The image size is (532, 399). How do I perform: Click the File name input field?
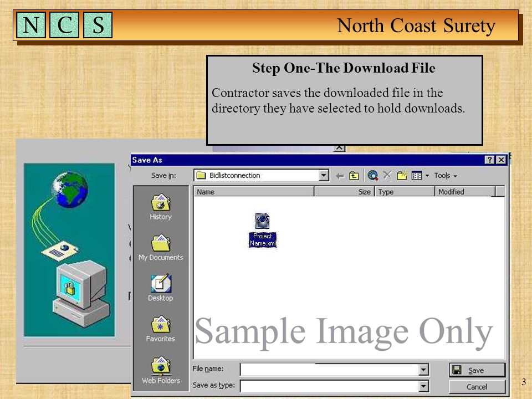point(329,370)
